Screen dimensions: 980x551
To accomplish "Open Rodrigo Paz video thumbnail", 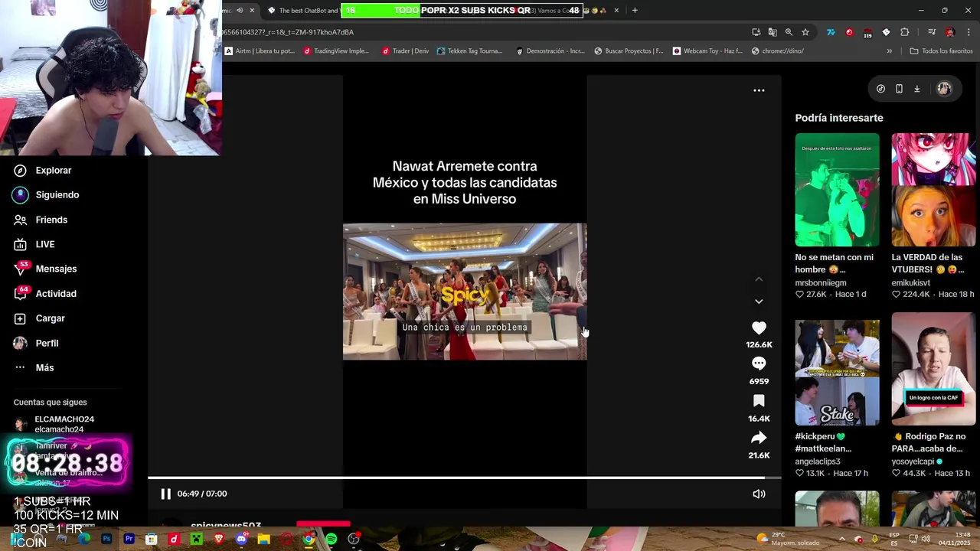I will coord(933,369).
